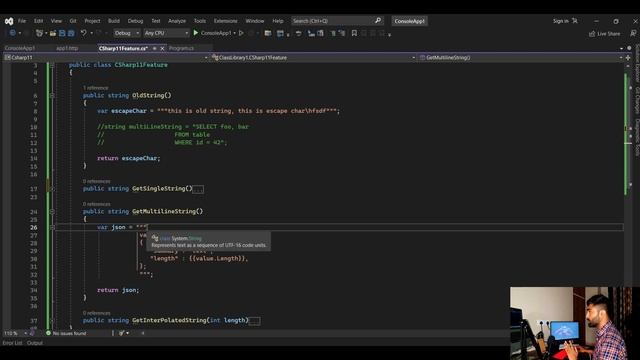Click the step-back arrow toolbar icon

click(298, 33)
